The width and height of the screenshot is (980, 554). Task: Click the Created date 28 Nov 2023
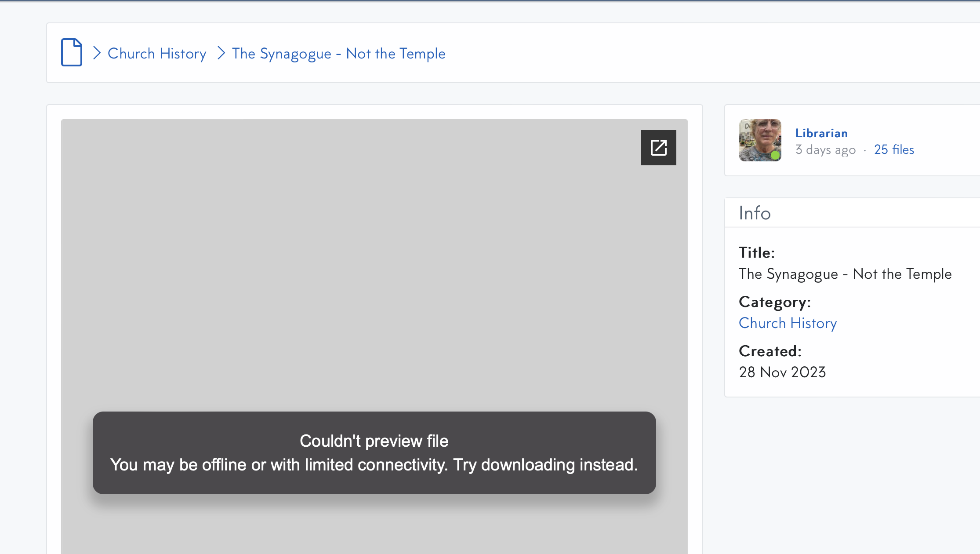[x=782, y=372]
